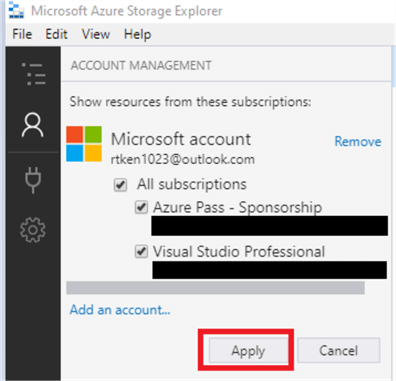Open the View menu
This screenshot has height=381, width=396.
(96, 34)
